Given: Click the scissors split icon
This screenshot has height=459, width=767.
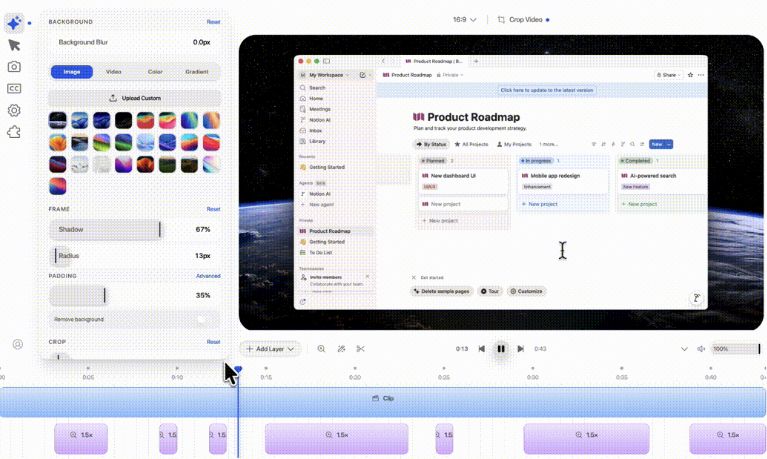Looking at the screenshot, I should [361, 349].
